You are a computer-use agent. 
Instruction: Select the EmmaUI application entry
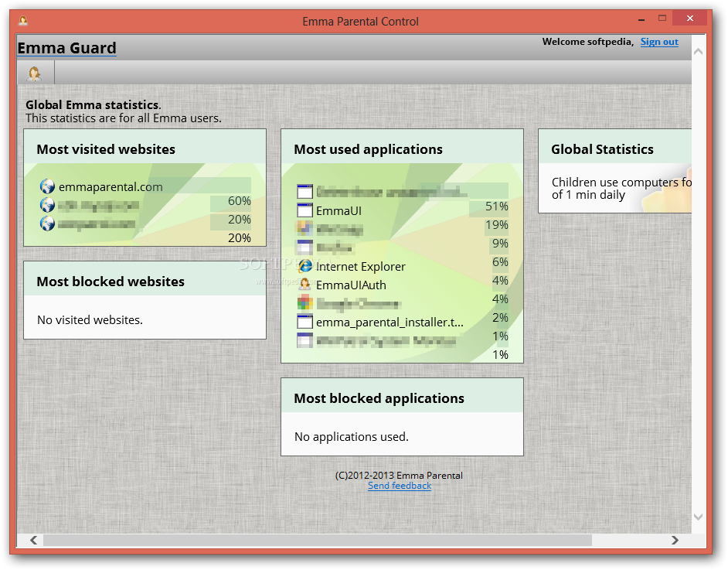point(338,211)
